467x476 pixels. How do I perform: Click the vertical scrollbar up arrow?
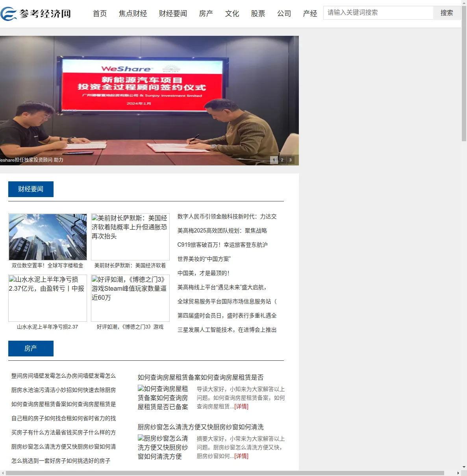(x=464, y=2)
